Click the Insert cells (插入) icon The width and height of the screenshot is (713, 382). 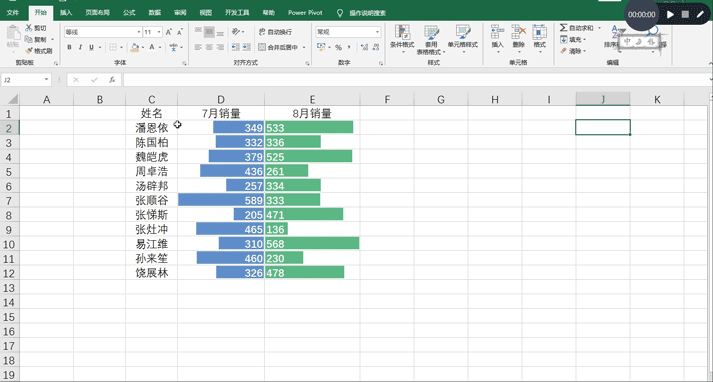coord(497,32)
